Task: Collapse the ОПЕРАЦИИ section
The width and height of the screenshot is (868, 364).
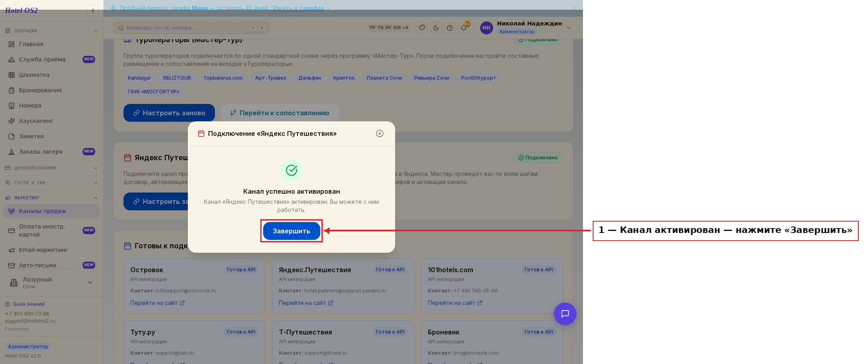Action: click(51, 31)
